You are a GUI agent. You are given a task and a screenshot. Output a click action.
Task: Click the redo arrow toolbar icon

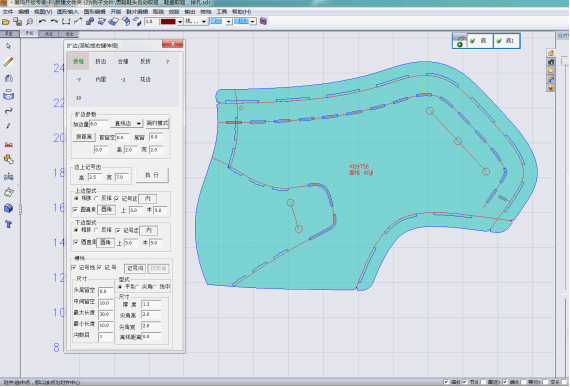[x=54, y=21]
